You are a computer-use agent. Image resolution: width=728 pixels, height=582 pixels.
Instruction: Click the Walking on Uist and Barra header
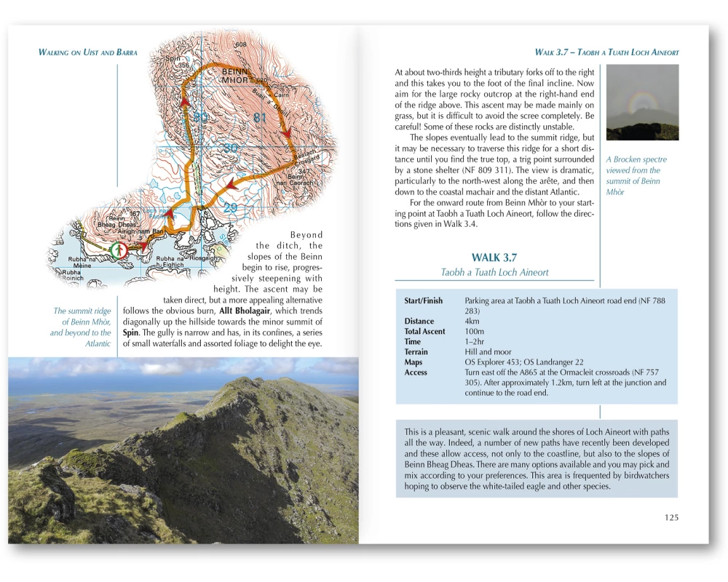pos(87,52)
